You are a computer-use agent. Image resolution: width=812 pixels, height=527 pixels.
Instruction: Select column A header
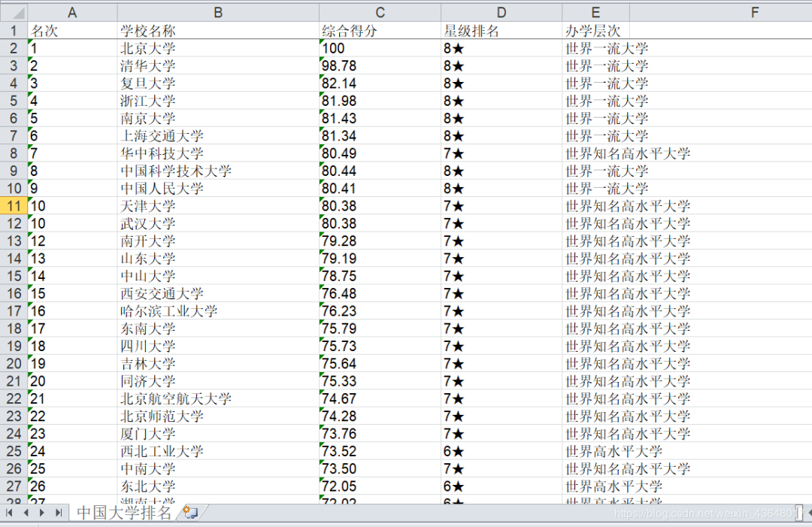coord(72,13)
